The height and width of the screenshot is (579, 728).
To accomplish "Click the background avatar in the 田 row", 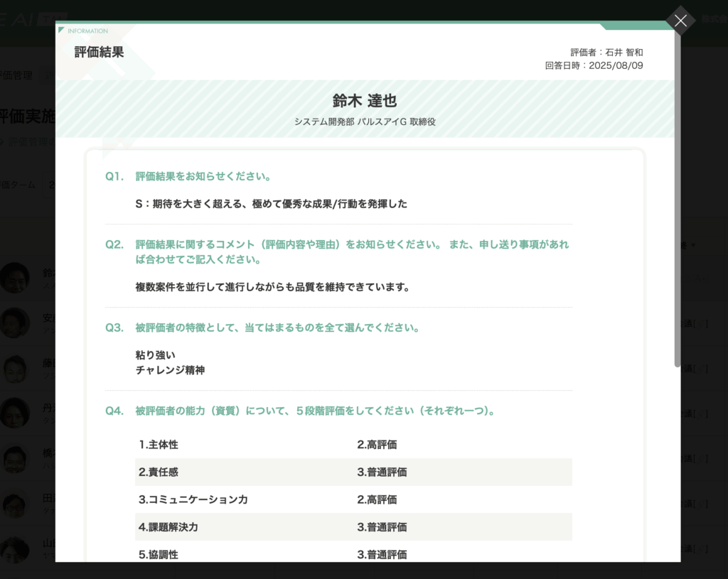I will 15,504.
